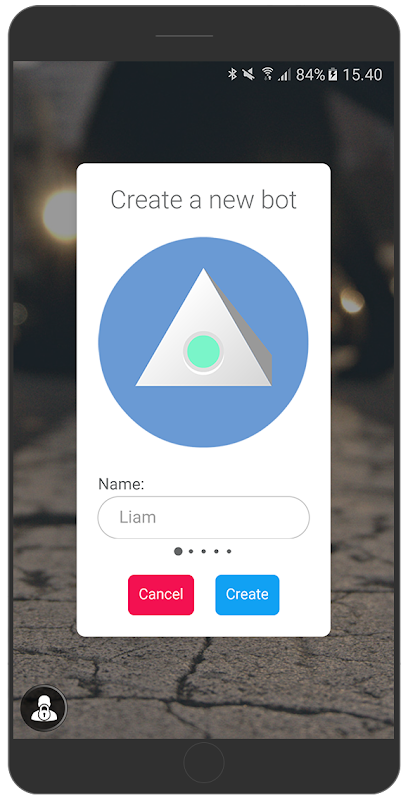This screenshot has width=408, height=800.
Task: Tap the Wi-Fi status icon
Action: tap(267, 74)
